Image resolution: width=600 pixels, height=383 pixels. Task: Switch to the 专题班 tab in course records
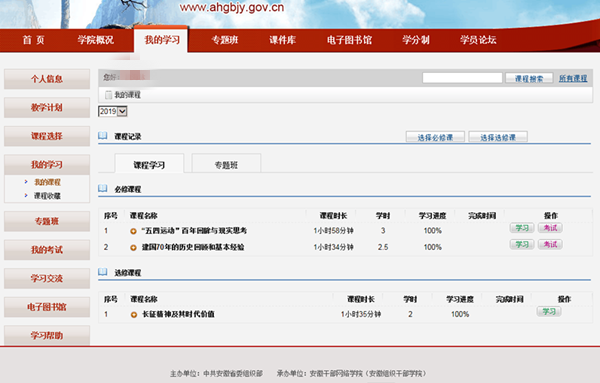pos(226,164)
